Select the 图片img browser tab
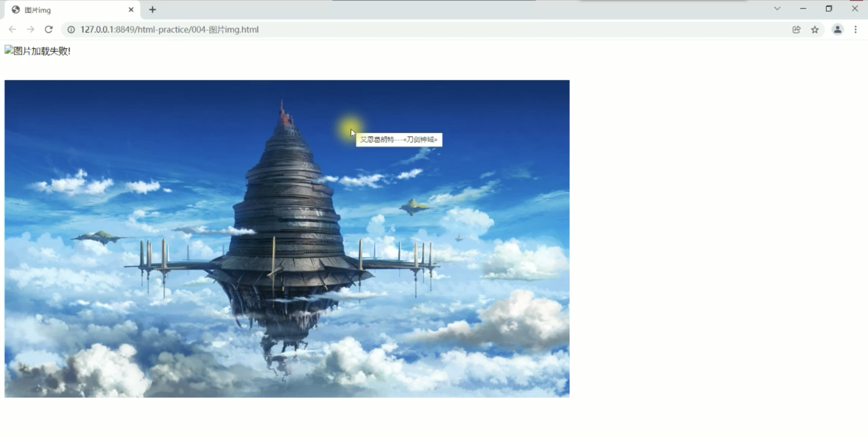This screenshot has width=868, height=437. pos(72,10)
